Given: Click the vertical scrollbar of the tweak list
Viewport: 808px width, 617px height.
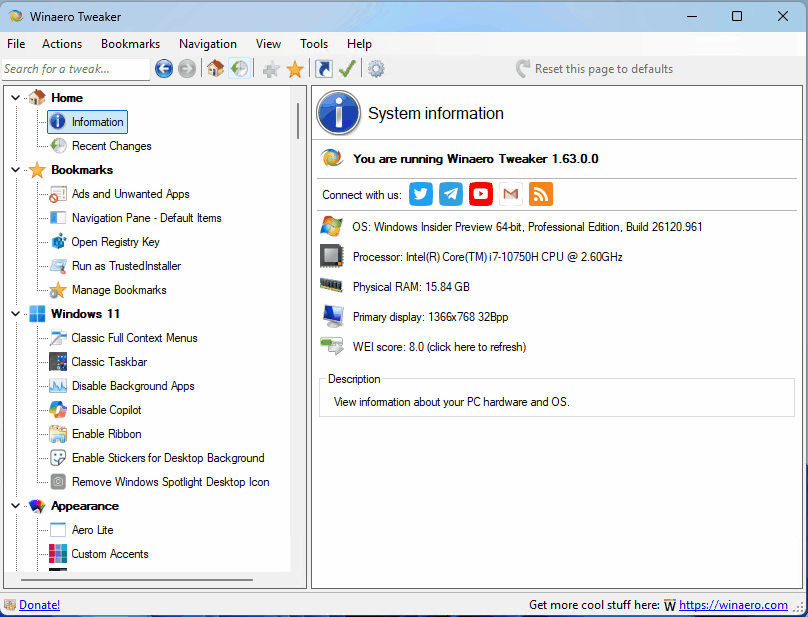Looking at the screenshot, I should point(296,120).
